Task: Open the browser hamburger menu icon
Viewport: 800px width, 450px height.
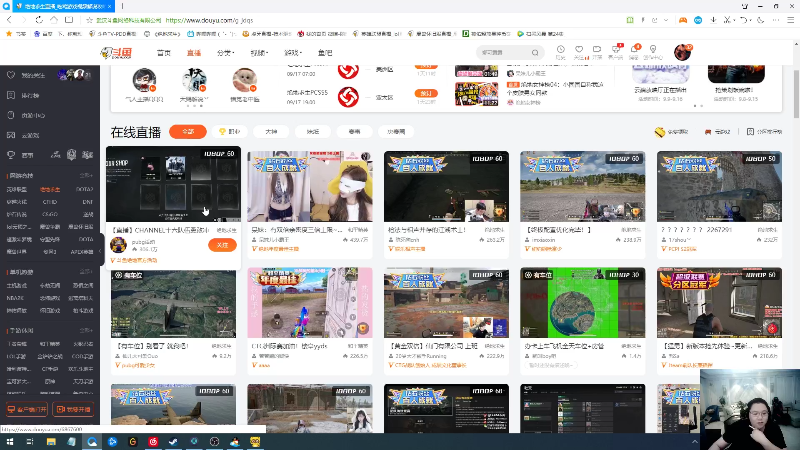Action: click(790, 20)
